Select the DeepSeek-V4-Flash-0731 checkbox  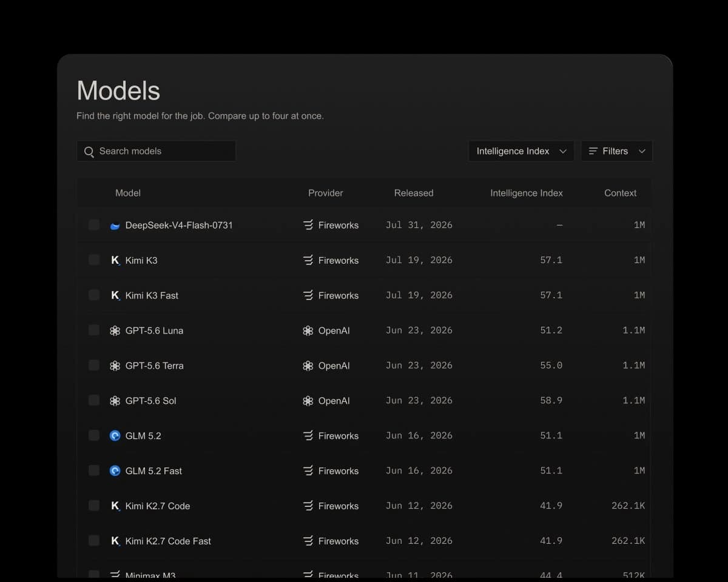coord(94,225)
